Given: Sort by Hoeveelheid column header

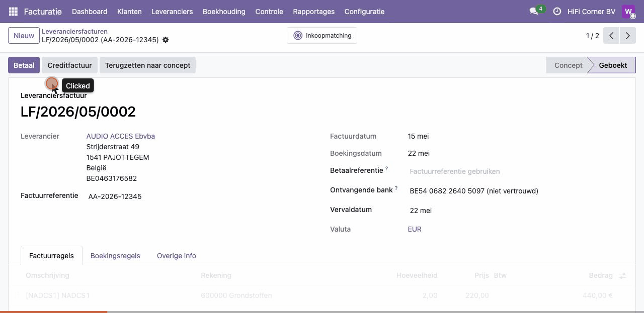Looking at the screenshot, I should coord(417,275).
